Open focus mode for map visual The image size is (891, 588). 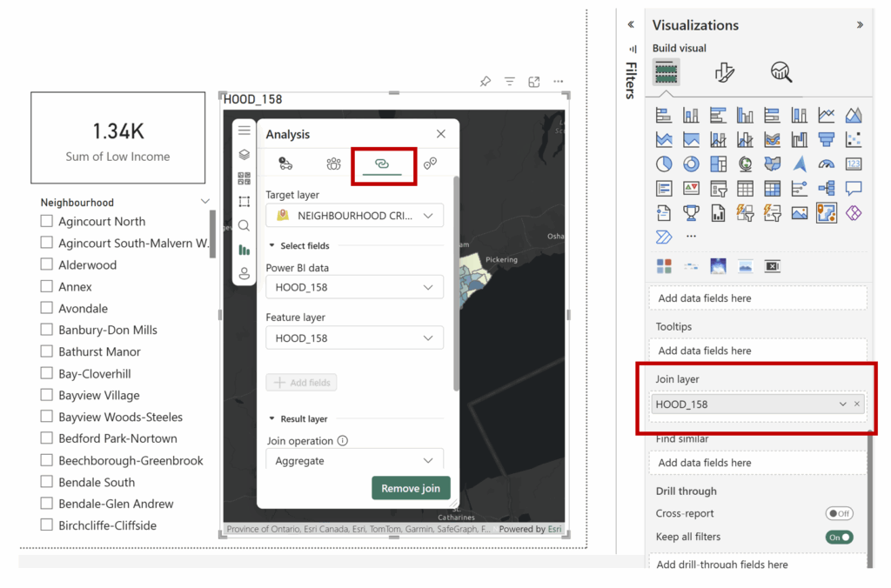click(534, 82)
